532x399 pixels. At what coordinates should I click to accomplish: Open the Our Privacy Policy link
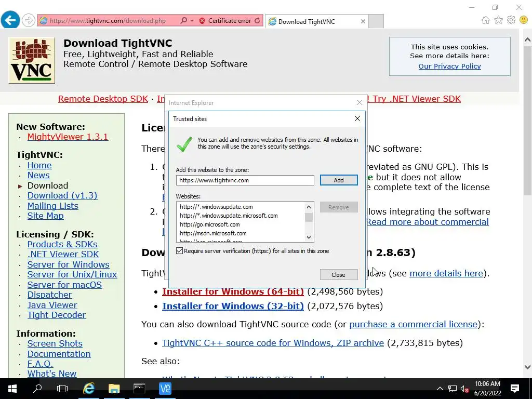click(x=449, y=66)
